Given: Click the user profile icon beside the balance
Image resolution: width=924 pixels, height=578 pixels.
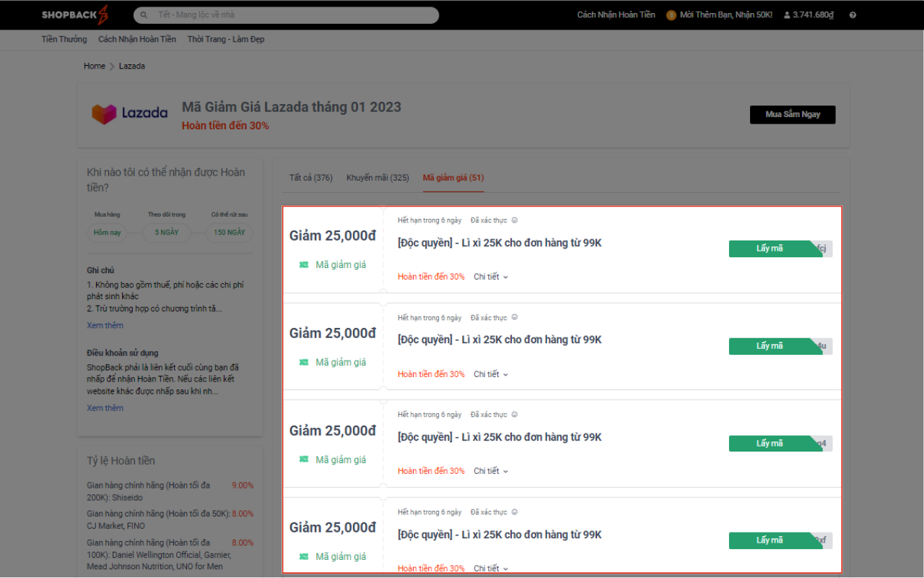Looking at the screenshot, I should click(x=787, y=15).
